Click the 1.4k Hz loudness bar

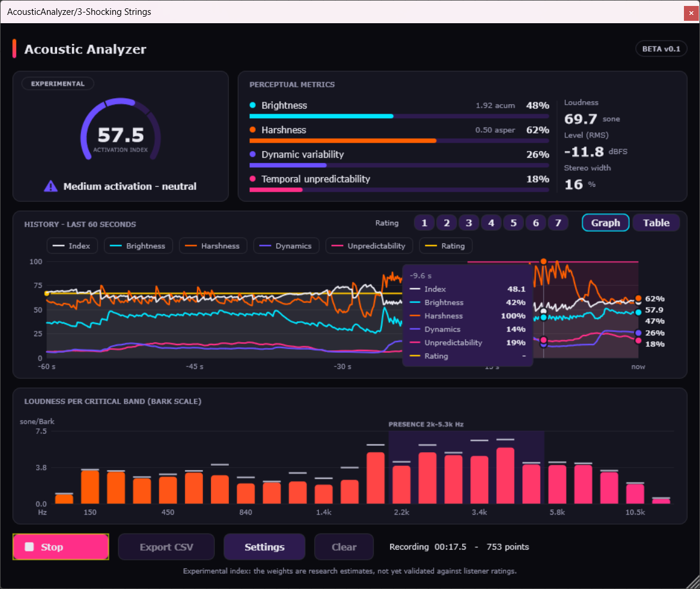click(x=324, y=494)
